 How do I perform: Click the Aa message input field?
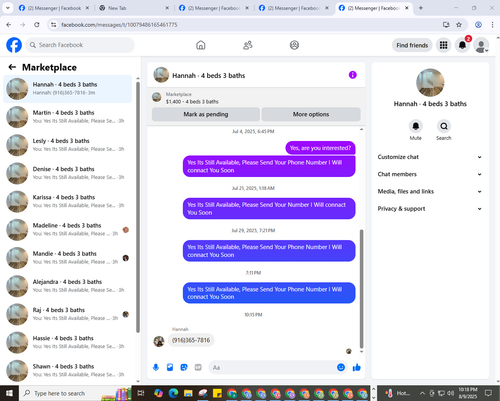(x=272, y=367)
